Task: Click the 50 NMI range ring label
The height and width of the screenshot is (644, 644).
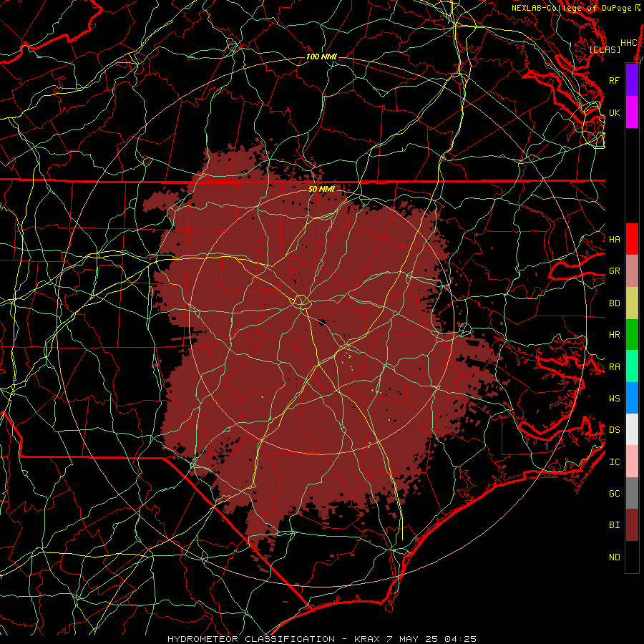Action: coord(321,189)
